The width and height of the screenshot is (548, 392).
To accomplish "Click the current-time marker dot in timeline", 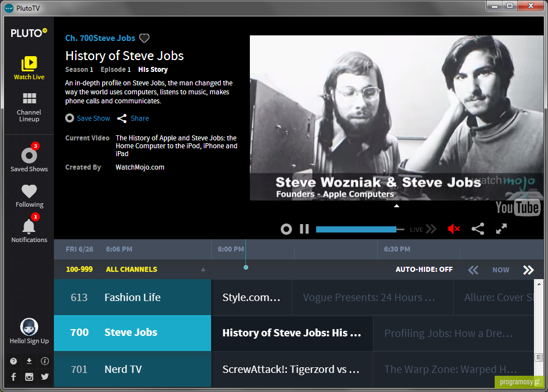I will [246, 267].
